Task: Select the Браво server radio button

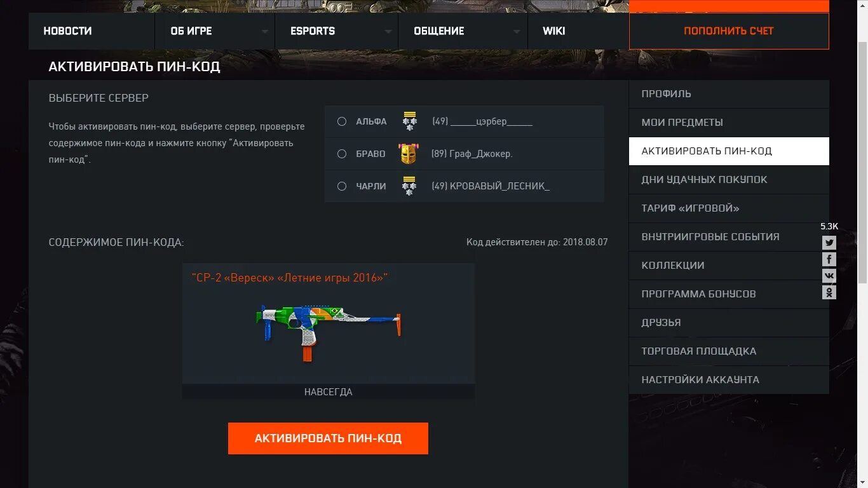Action: click(x=342, y=154)
